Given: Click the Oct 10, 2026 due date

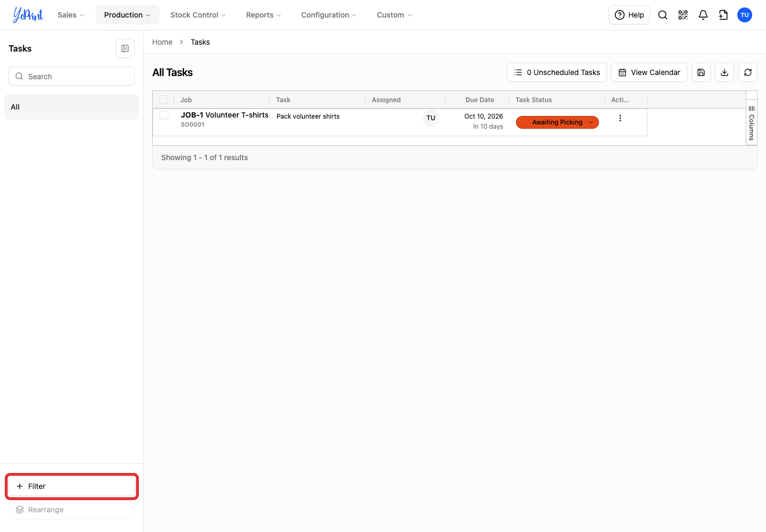Looking at the screenshot, I should (x=484, y=117).
